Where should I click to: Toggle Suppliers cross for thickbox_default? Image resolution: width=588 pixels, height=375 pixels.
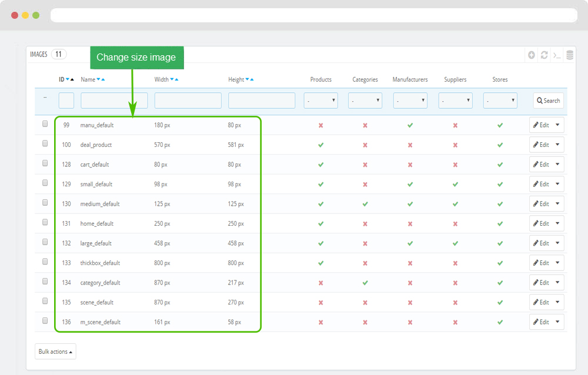pos(455,263)
